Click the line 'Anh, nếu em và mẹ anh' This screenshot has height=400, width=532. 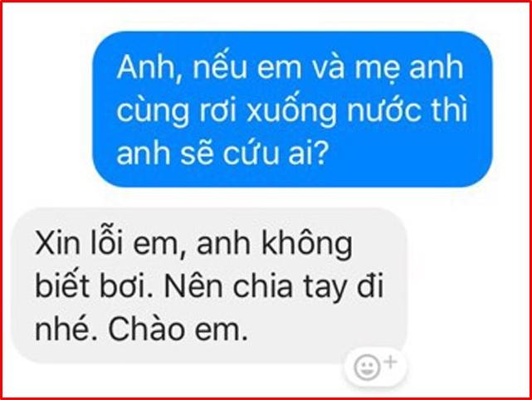[290, 67]
